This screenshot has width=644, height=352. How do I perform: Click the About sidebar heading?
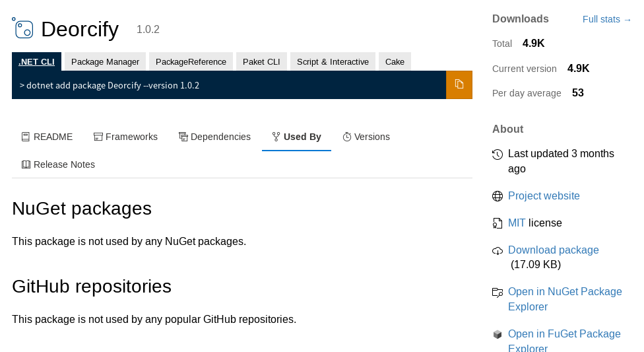pos(507,129)
